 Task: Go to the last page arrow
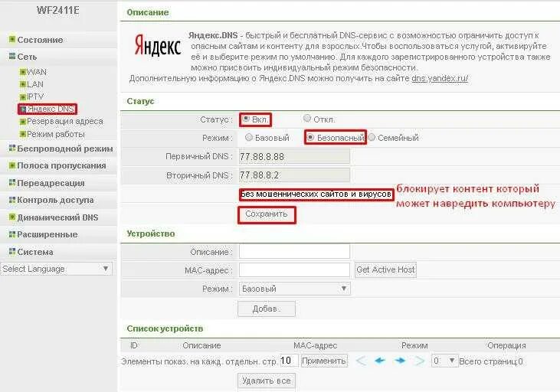coord(419,361)
